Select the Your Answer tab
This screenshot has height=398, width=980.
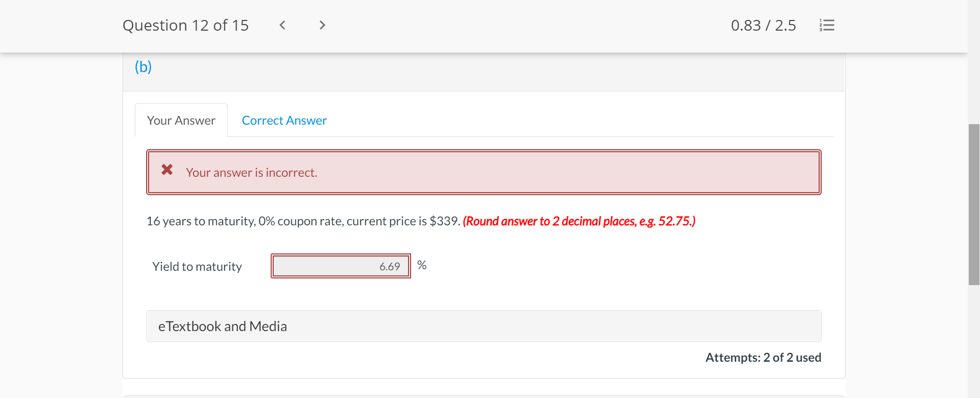coord(181,121)
